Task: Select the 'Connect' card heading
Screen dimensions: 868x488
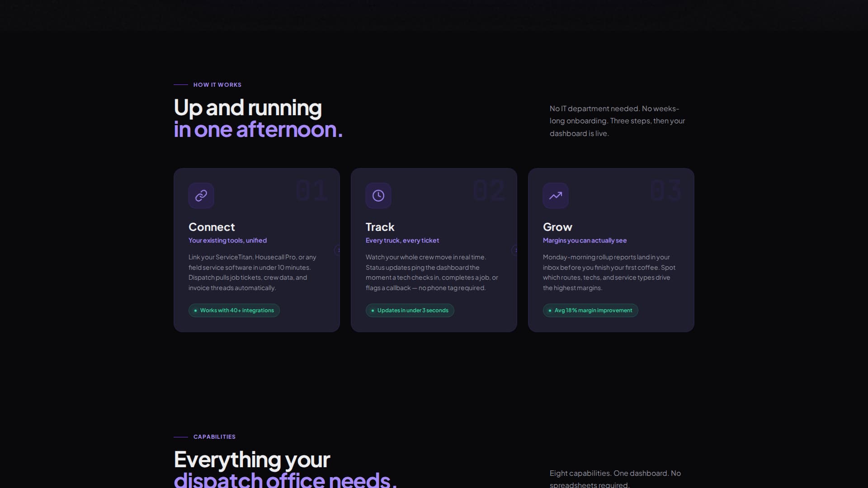Action: click(212, 227)
